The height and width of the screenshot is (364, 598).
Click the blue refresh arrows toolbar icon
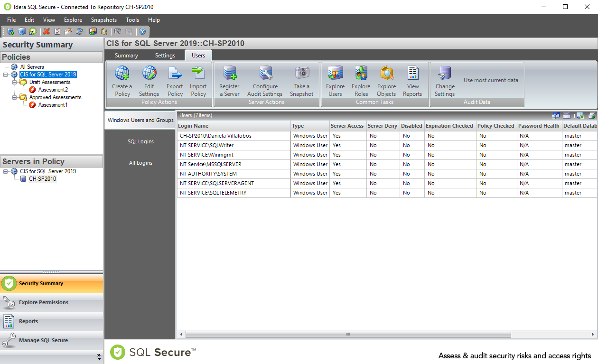pos(79,31)
